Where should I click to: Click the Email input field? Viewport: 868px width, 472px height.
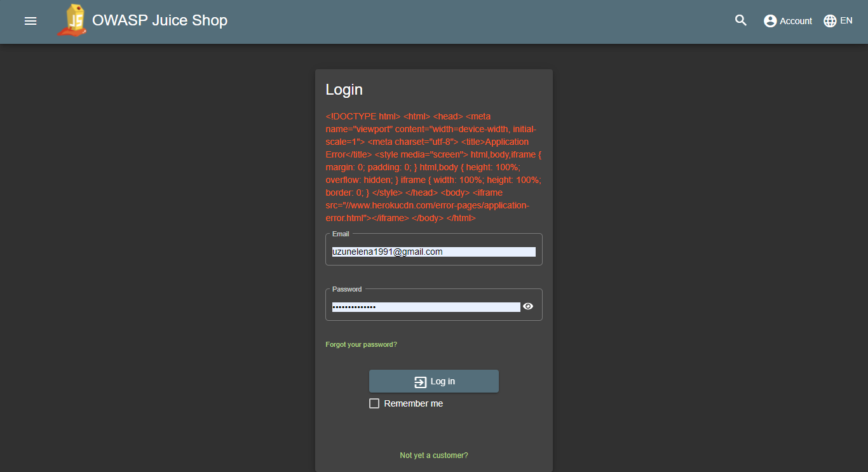coord(432,251)
